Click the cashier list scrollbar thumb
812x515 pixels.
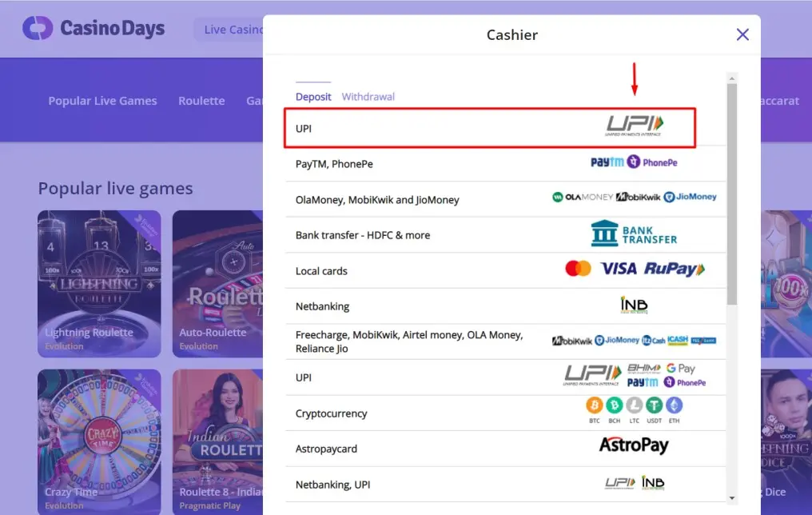coord(732,194)
